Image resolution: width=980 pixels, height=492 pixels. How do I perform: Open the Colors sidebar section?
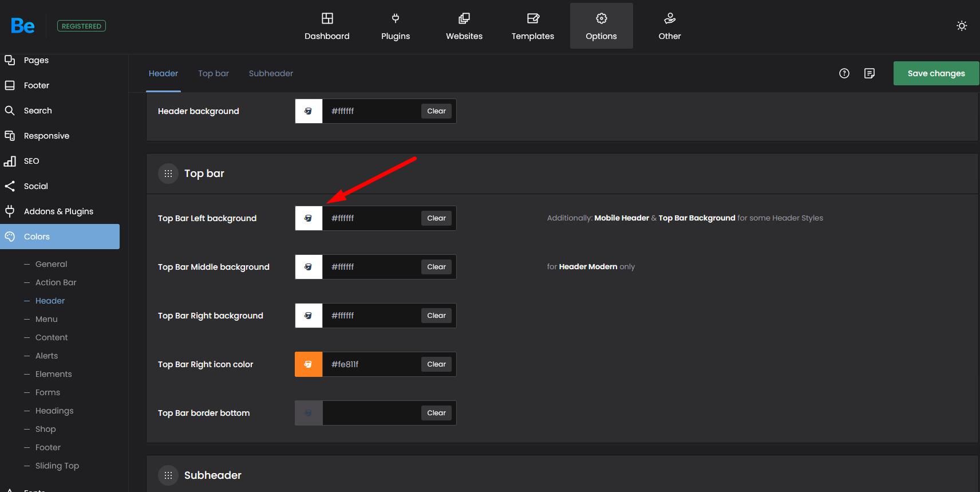pyautogui.click(x=60, y=237)
